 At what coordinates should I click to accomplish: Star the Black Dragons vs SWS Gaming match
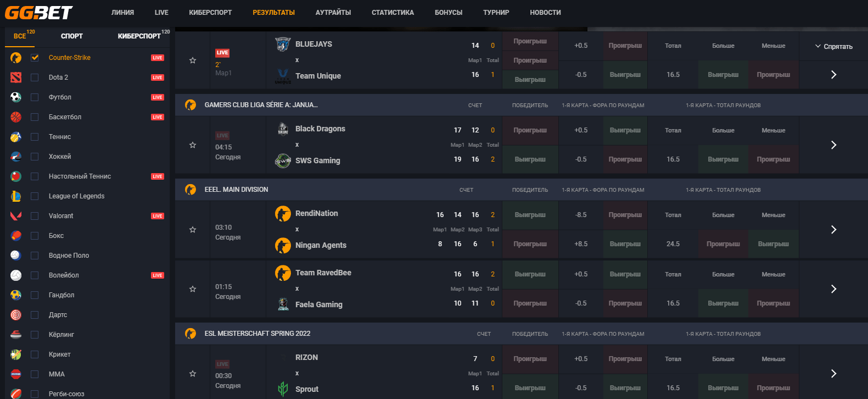tap(193, 145)
